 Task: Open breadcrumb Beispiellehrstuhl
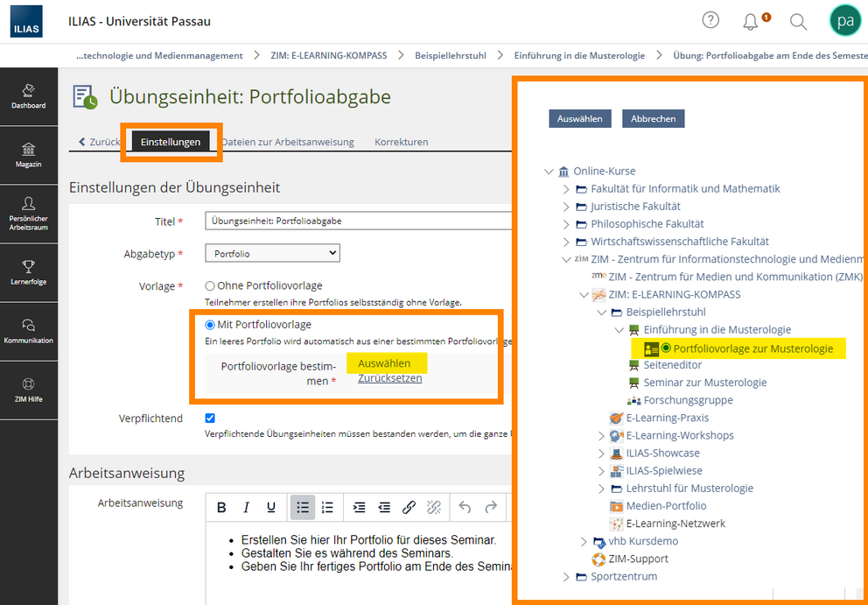(451, 55)
